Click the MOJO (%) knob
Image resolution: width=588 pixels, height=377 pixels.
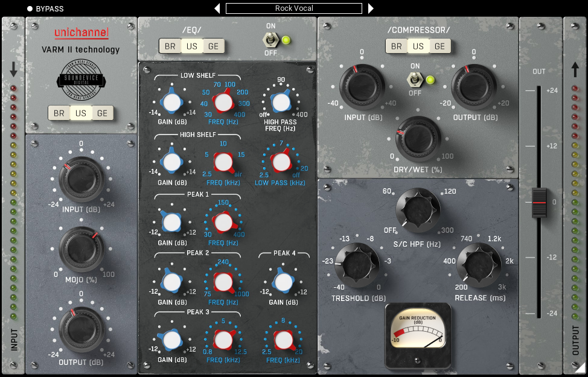coord(81,249)
